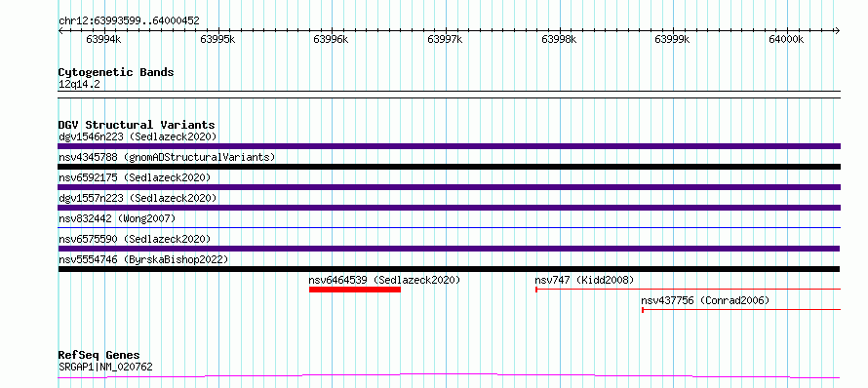868x388 pixels.
Task: Click the nsv747 (Kidd2008) label
Action: (x=584, y=280)
